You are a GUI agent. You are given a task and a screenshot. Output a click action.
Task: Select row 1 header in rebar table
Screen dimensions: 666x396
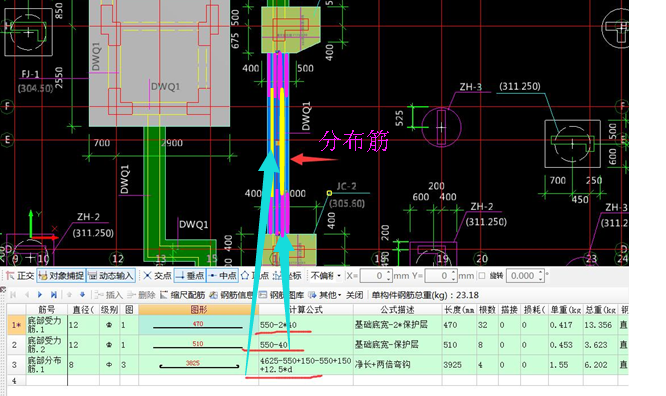point(16,325)
